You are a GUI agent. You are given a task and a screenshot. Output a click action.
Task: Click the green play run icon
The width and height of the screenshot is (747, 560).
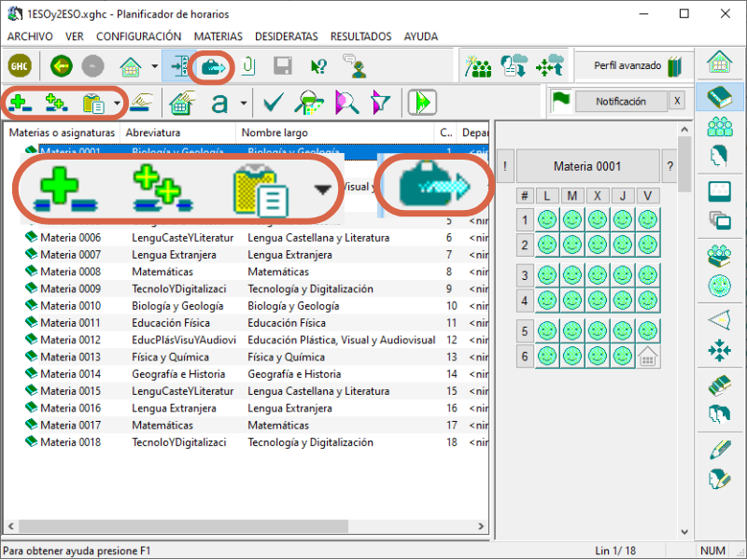422,102
